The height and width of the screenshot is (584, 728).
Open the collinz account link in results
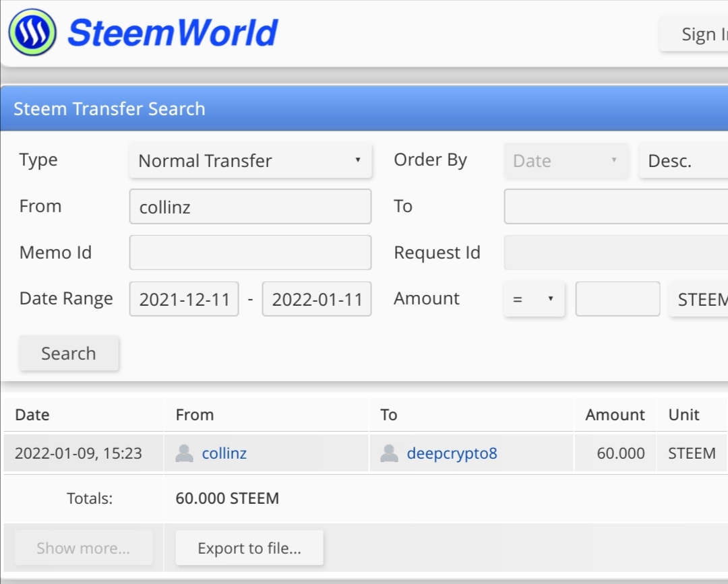(x=224, y=453)
